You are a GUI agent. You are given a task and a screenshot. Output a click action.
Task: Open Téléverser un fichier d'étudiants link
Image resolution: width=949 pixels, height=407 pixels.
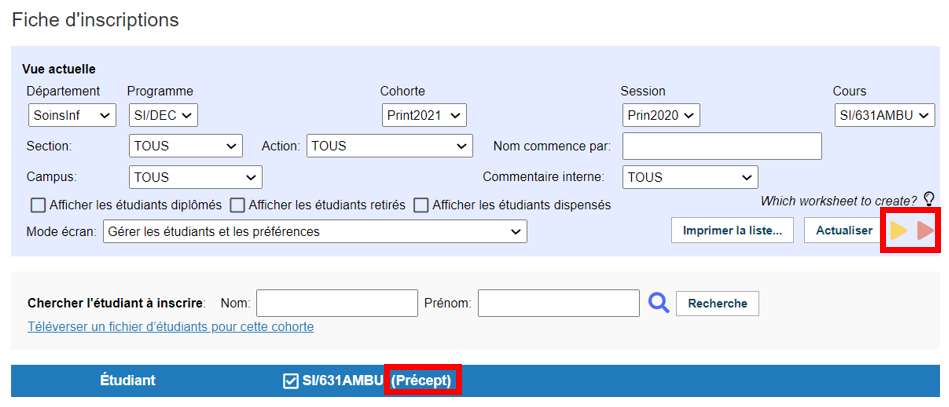[171, 327]
